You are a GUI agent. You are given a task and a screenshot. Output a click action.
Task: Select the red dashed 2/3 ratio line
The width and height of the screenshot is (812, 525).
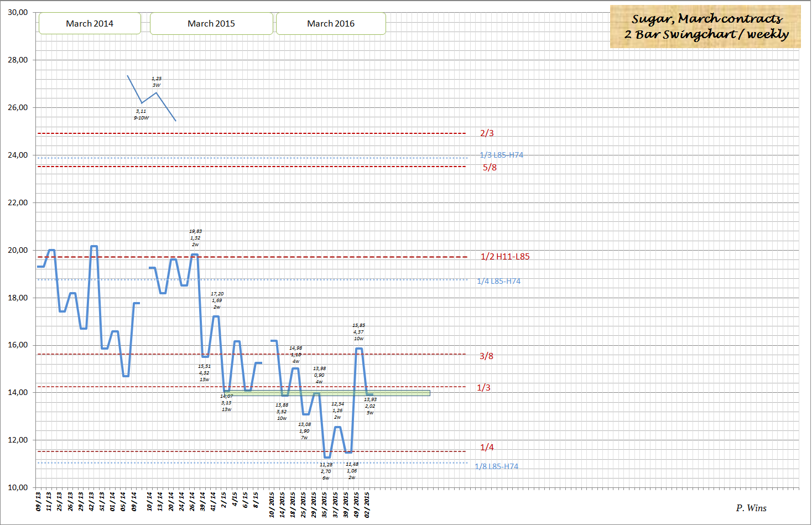[249, 133]
